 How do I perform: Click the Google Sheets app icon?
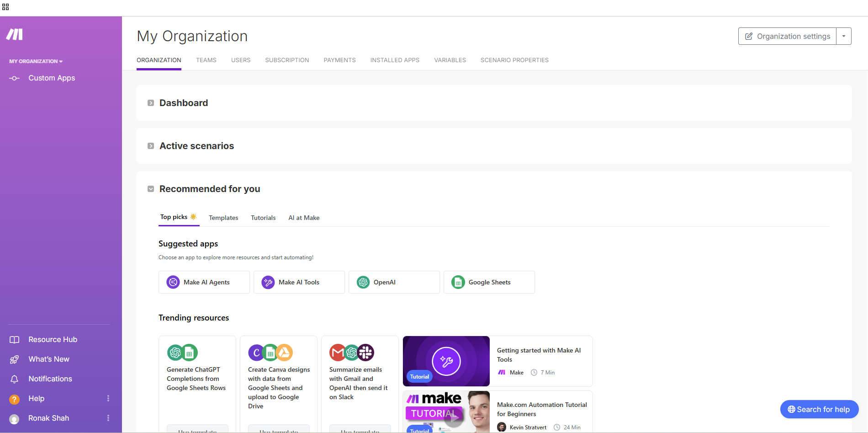pos(458,282)
